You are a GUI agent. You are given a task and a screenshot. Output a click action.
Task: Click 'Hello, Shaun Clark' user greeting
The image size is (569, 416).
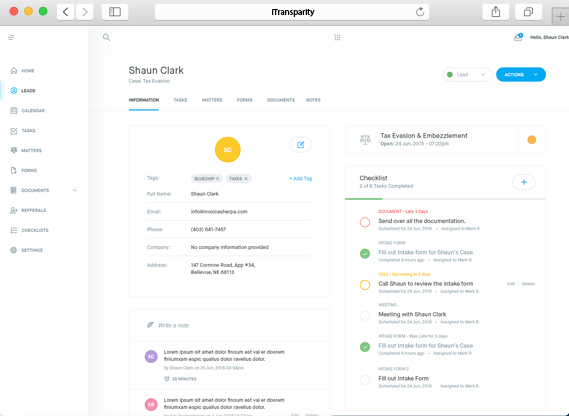tap(549, 37)
